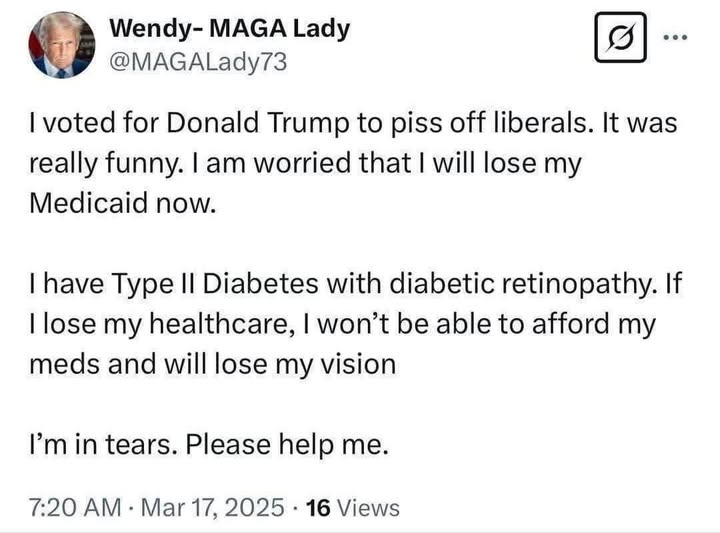Click the "Medicaid now." text line
This screenshot has width=720, height=533.
[123, 202]
